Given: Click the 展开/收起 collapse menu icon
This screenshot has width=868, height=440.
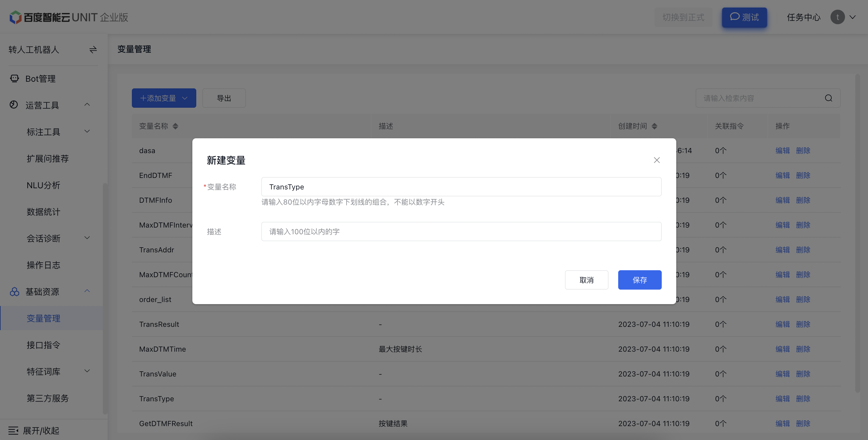Looking at the screenshot, I should (13, 431).
